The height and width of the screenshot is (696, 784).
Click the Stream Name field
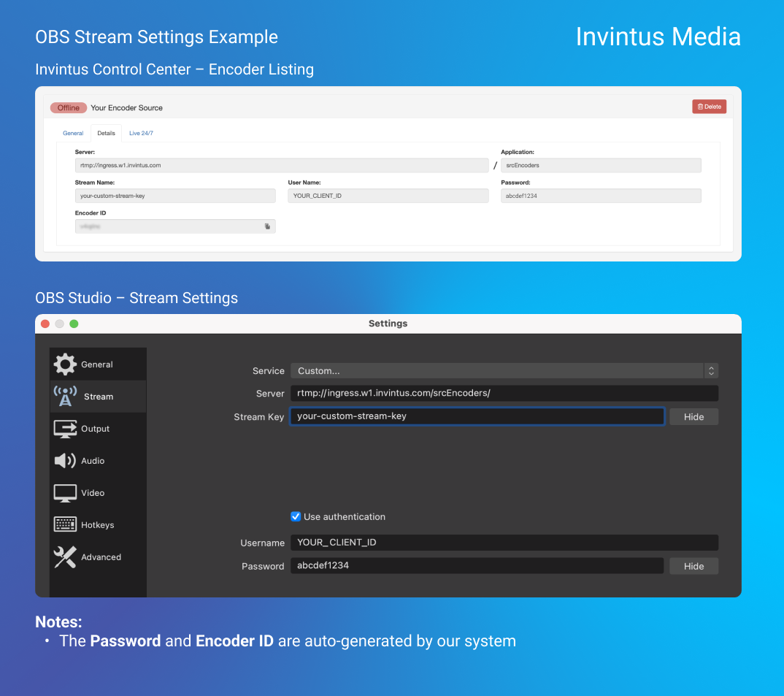175,196
